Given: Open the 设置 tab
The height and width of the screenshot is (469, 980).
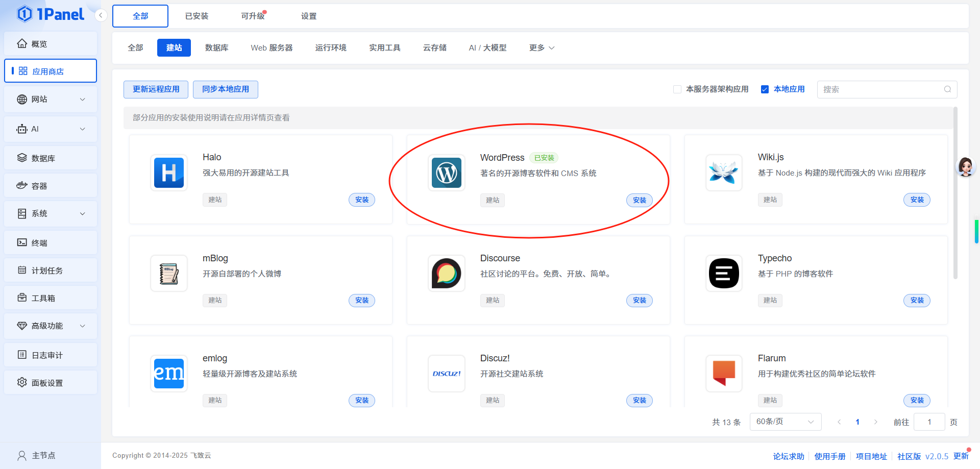Looking at the screenshot, I should 309,16.
